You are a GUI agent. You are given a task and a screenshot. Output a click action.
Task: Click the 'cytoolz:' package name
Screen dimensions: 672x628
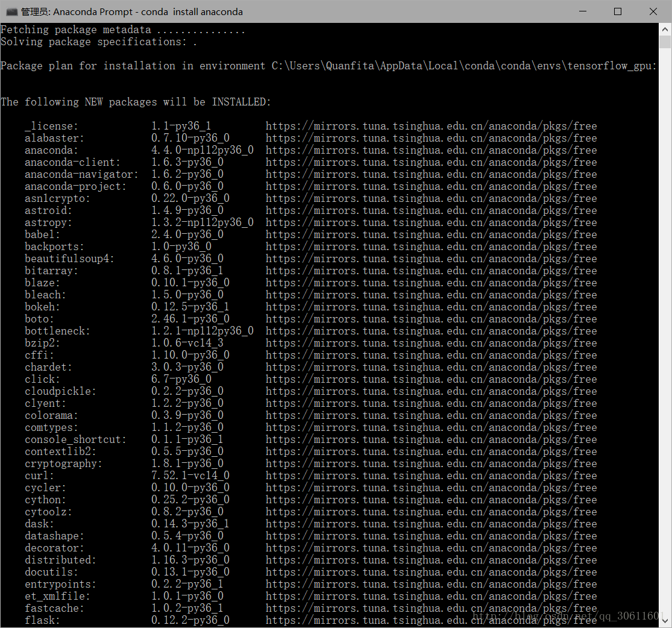point(48,512)
